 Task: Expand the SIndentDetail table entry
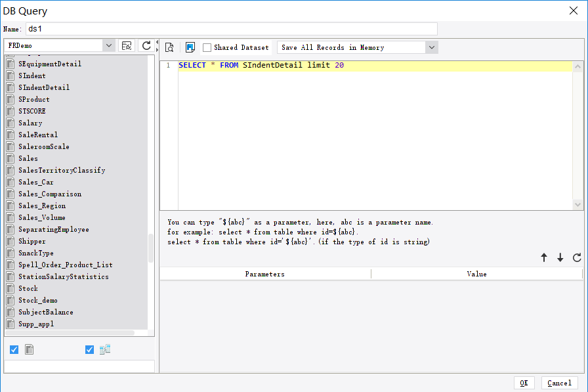(x=9, y=87)
